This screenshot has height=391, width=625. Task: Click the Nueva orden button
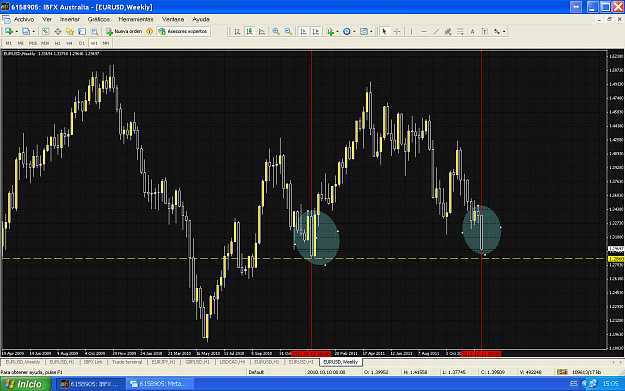[x=124, y=31]
